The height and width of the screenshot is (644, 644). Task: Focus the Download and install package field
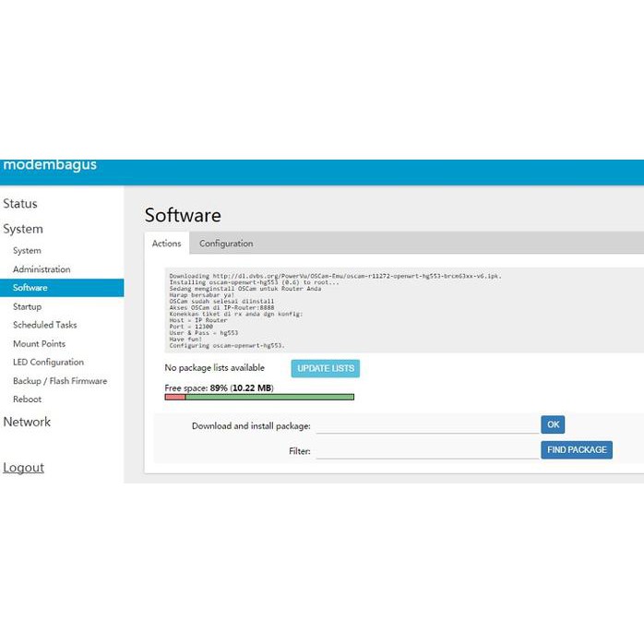pos(426,425)
